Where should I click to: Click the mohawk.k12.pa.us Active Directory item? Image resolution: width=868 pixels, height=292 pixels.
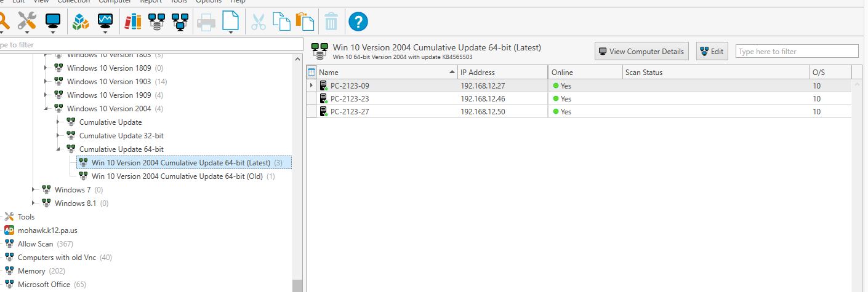click(x=47, y=231)
